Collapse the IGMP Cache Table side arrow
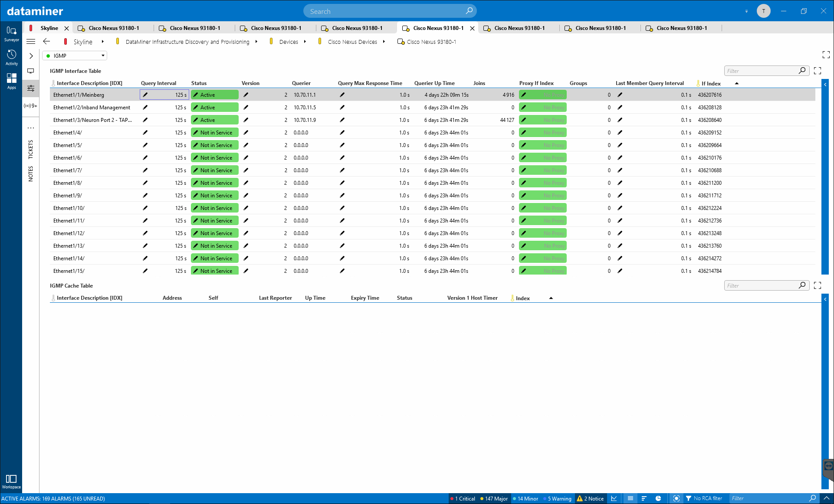 click(825, 299)
